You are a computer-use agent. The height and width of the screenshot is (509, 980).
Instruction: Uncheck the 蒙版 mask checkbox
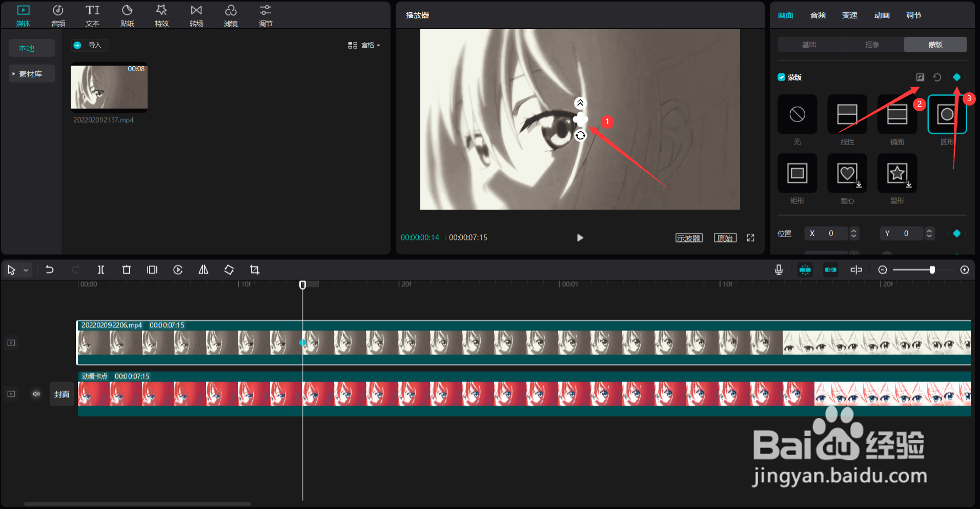tap(781, 77)
